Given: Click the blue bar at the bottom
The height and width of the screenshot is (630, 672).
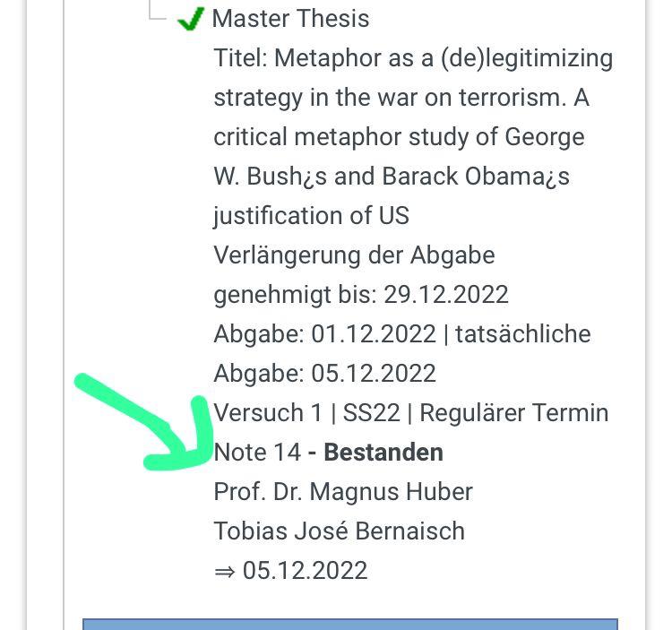Looking at the screenshot, I should coord(349,623).
